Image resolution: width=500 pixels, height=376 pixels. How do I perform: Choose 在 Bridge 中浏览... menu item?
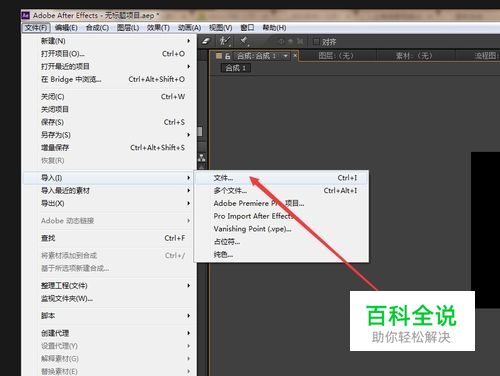click(x=109, y=79)
